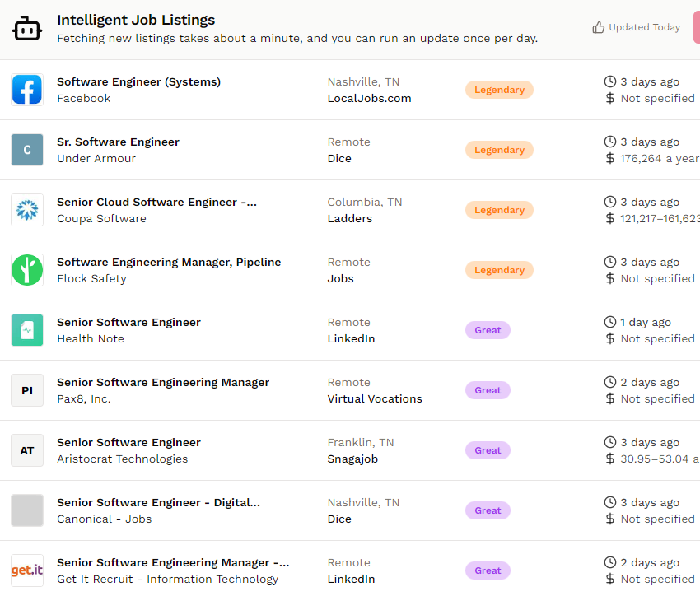Click the Pax8 'PI' logo tile

click(x=27, y=390)
